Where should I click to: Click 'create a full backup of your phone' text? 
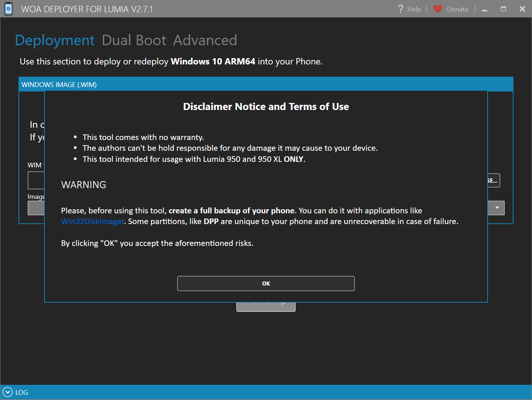point(232,211)
